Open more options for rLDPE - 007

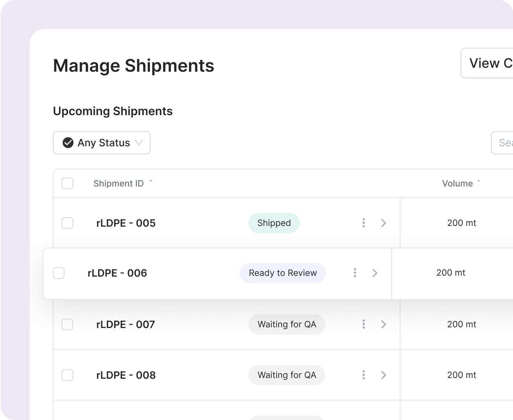pos(363,324)
